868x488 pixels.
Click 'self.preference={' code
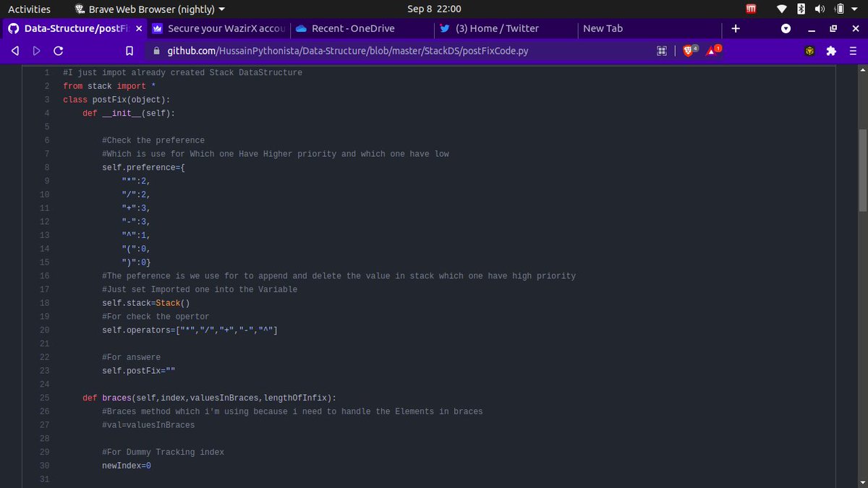click(x=143, y=168)
